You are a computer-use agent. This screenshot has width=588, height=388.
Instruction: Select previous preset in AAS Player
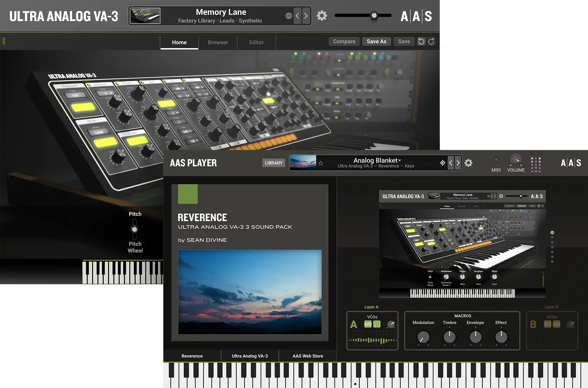click(x=451, y=163)
